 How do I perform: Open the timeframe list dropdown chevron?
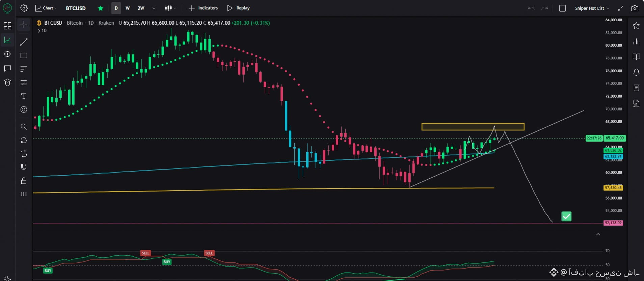[x=154, y=8]
